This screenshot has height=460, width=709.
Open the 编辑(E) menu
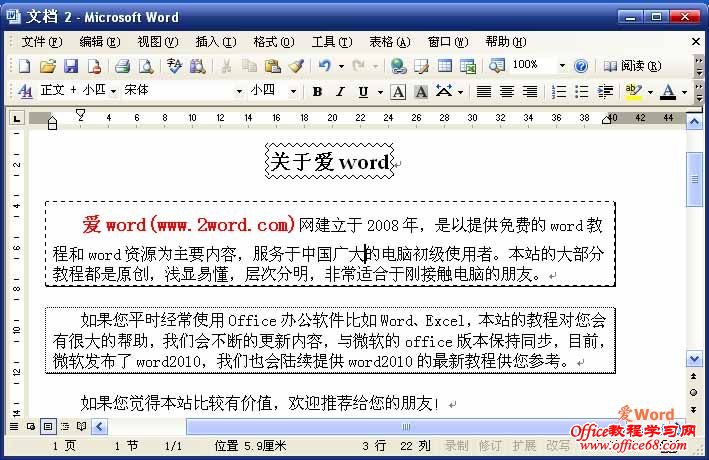[99, 42]
